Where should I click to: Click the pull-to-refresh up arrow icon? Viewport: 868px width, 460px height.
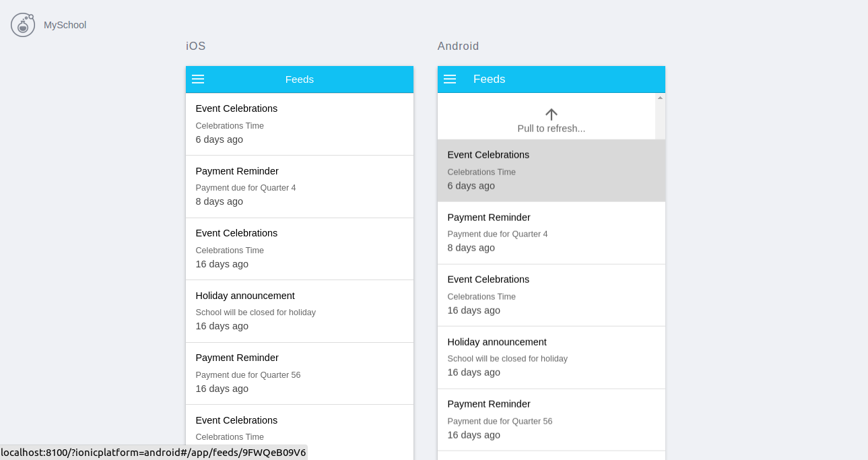pyautogui.click(x=552, y=114)
